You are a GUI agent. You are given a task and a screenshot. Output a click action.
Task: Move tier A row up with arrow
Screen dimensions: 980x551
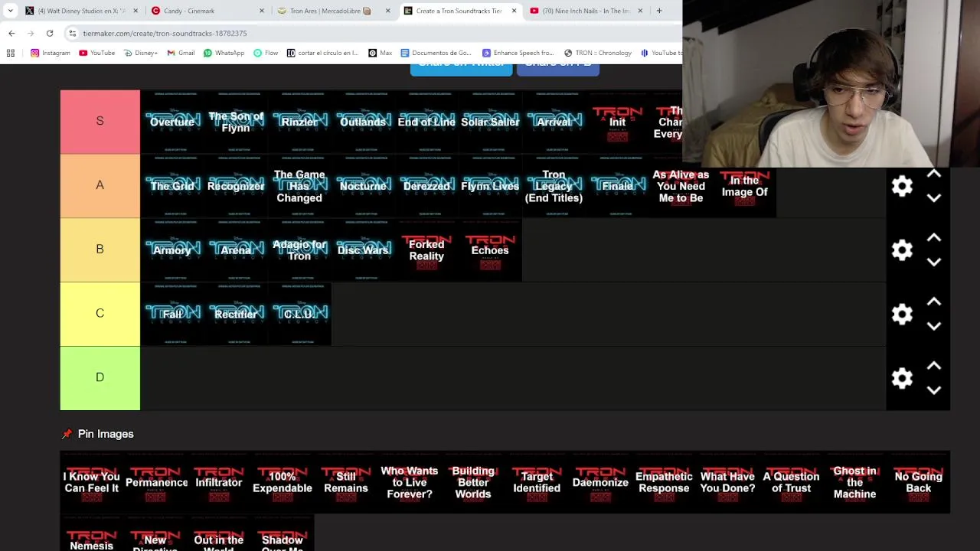(x=934, y=174)
